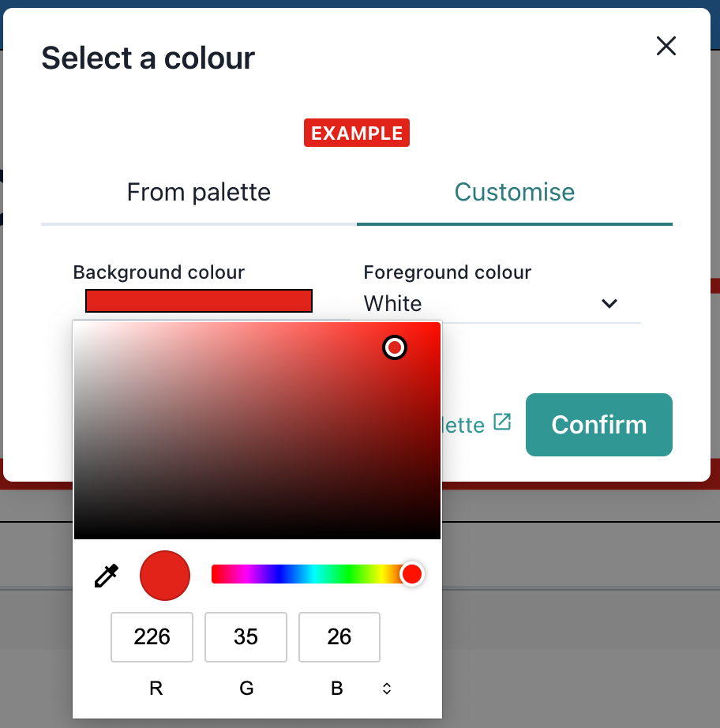Screen dimensions: 720x728
Task: Click the red Background colour swatch
Action: pyautogui.click(x=198, y=301)
